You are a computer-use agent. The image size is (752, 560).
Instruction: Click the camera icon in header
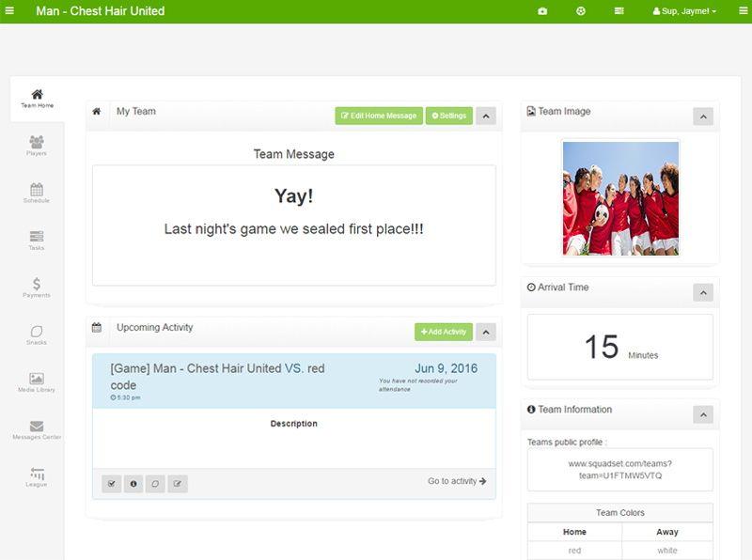click(x=542, y=11)
